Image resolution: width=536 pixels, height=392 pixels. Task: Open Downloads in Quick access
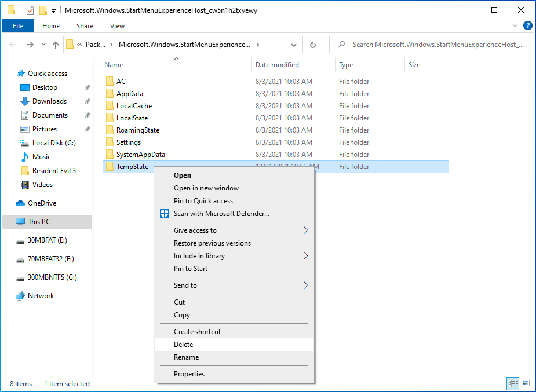pos(49,101)
